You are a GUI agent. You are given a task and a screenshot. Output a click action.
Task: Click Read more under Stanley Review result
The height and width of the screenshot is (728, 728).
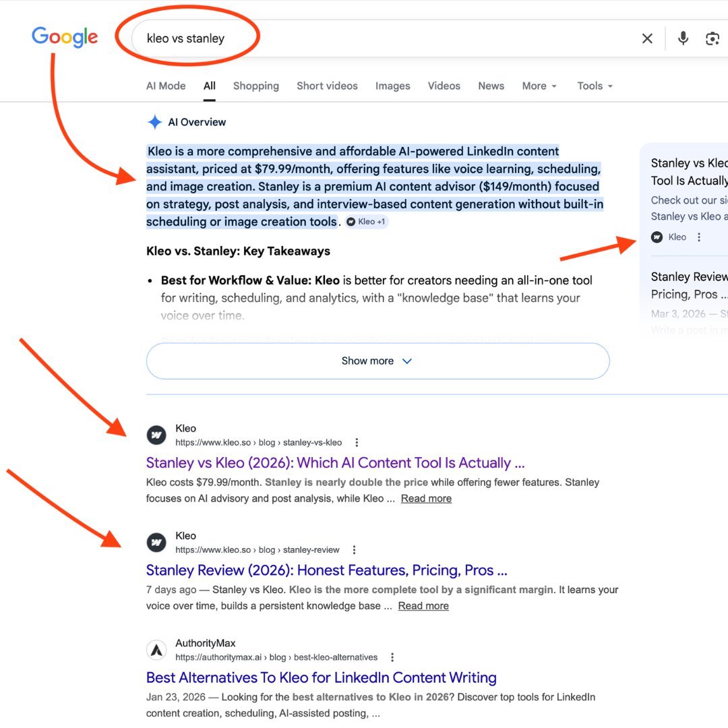tap(423, 606)
